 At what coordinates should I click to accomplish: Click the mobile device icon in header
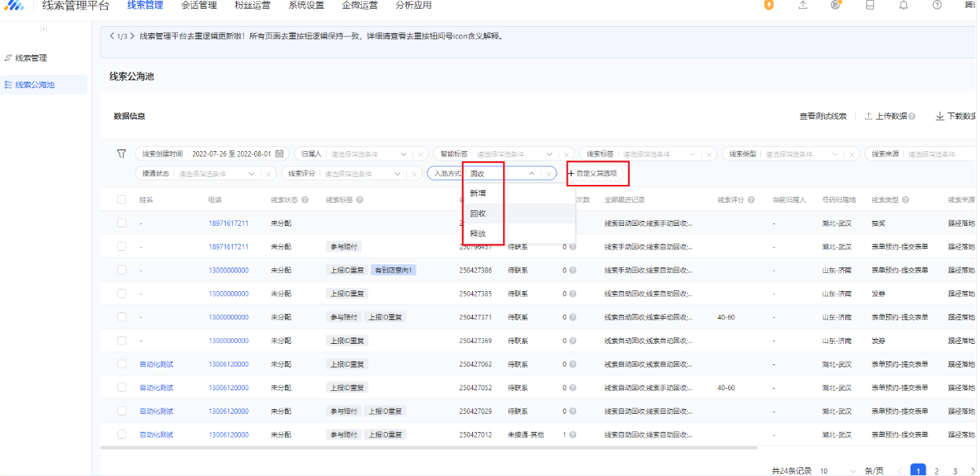point(870,5)
